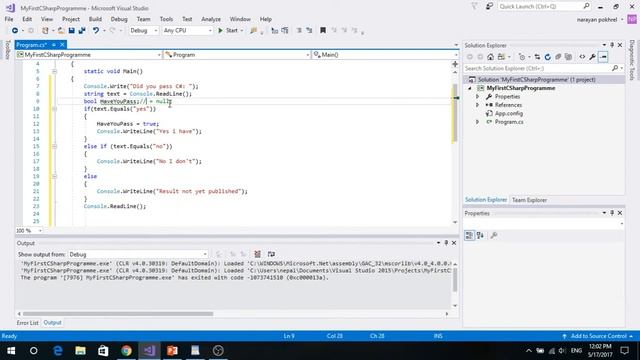Image resolution: width=640 pixels, height=360 pixels.
Task: Expand the Properties node in Solution Explorer
Action: [x=478, y=97]
